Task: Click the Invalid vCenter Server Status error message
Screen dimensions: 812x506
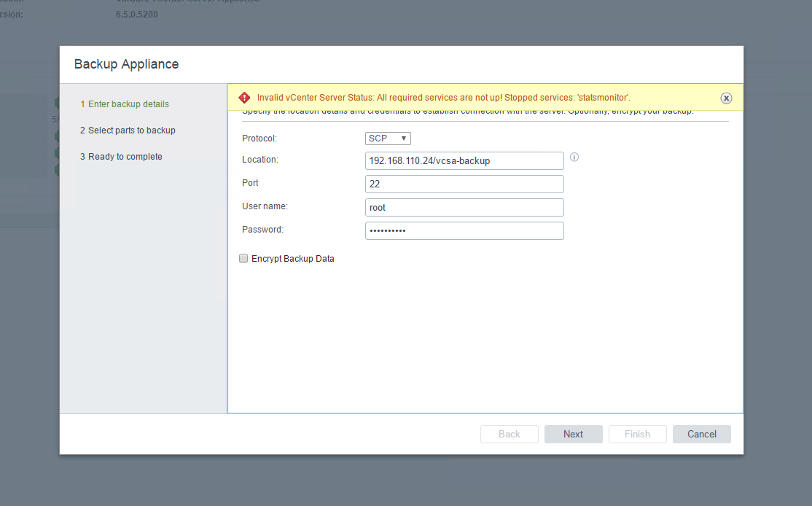Action: tap(444, 98)
